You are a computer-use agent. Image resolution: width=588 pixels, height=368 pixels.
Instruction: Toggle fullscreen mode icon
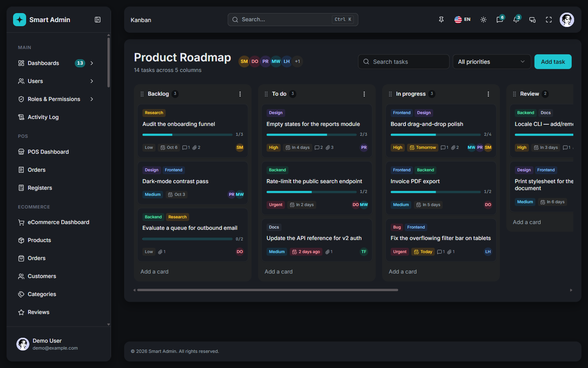point(549,20)
